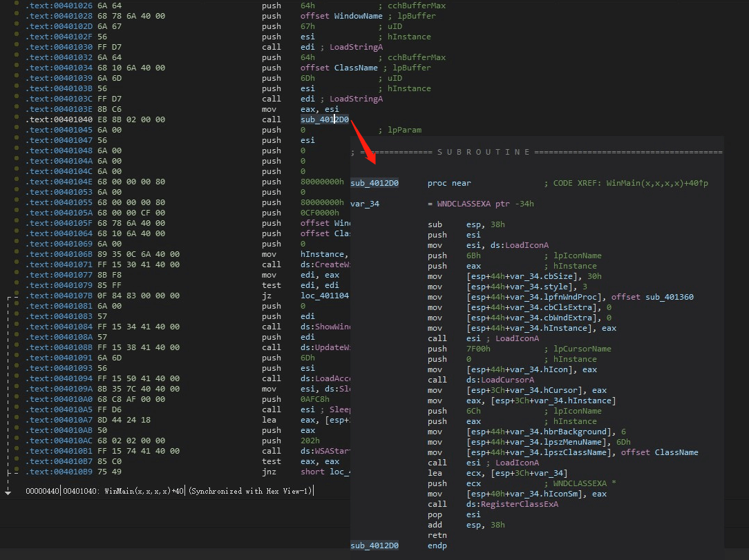Click hex bytes 0F 84 83 00 00 00
The width and height of the screenshot is (749, 560).
[x=138, y=296]
